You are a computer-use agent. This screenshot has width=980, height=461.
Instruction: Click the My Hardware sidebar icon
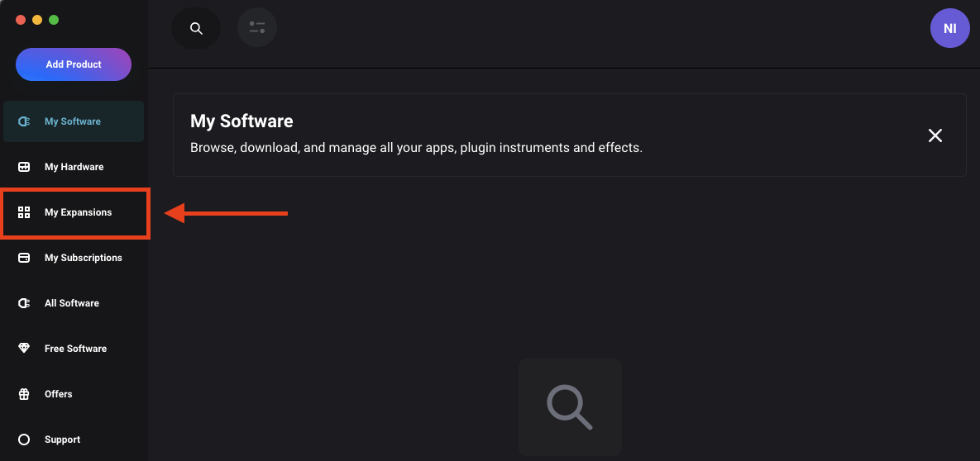[24, 167]
